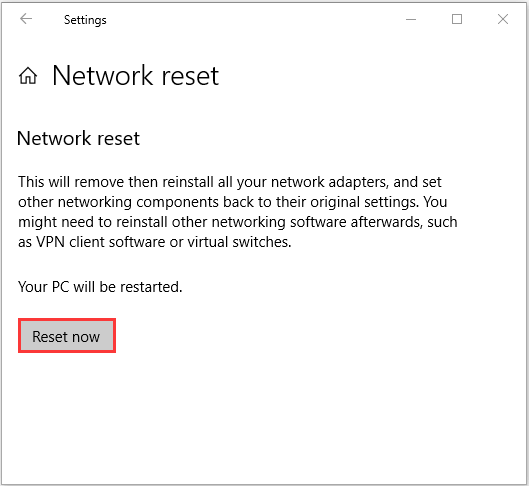Click line mentioning VPN client software
The height and width of the screenshot is (486, 529).
pyautogui.click(x=155, y=242)
